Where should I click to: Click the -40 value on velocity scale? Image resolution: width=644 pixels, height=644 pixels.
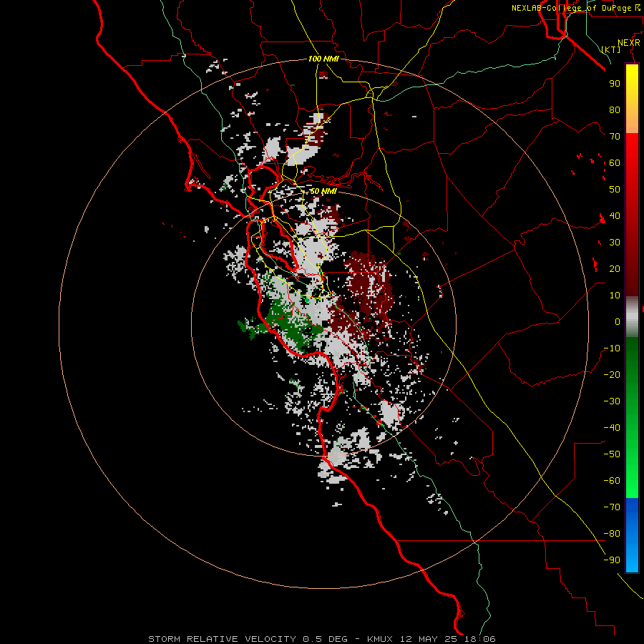612,428
